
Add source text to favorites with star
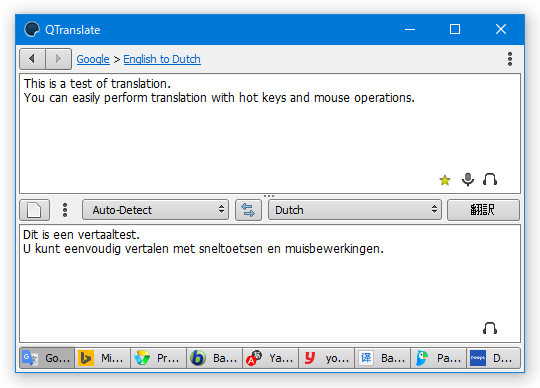click(x=445, y=180)
